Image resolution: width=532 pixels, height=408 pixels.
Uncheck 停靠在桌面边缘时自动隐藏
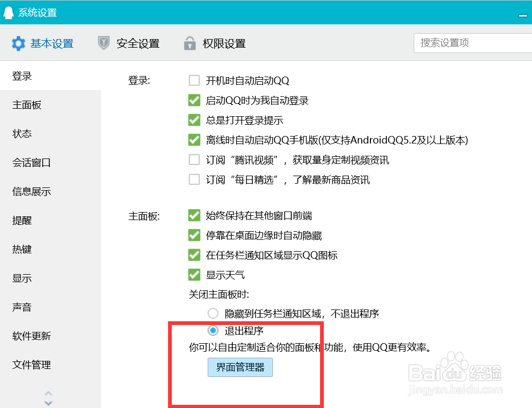(x=194, y=235)
